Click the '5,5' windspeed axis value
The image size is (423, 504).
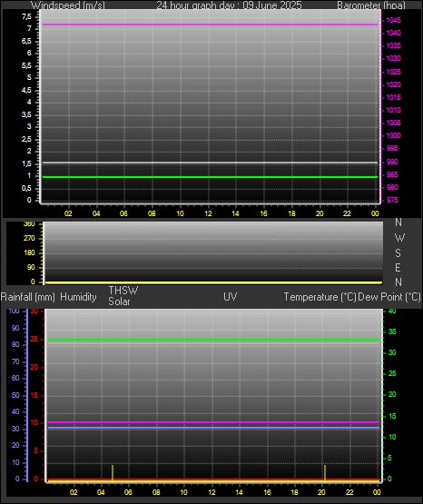point(26,65)
